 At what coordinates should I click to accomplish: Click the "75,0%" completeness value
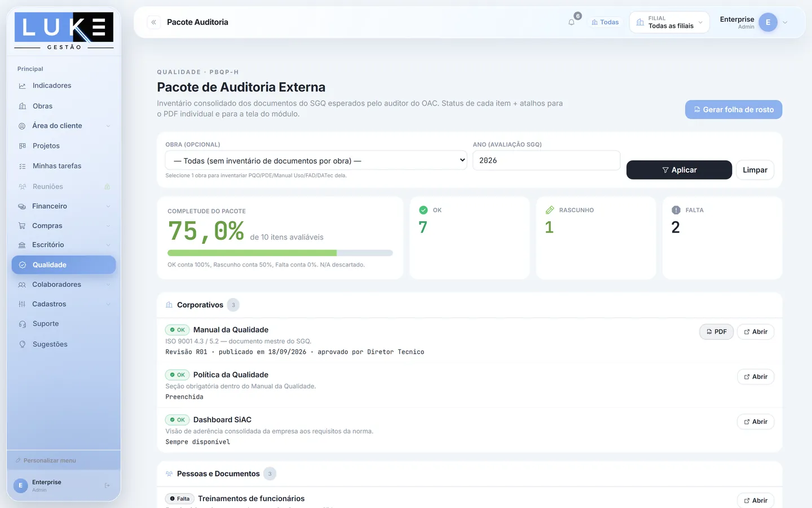206,231
